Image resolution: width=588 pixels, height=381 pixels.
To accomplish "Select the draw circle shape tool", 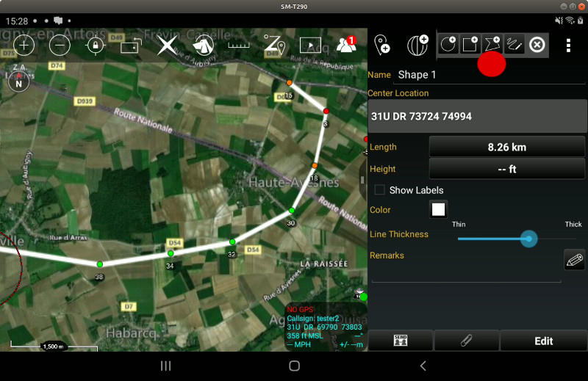I will pos(448,45).
